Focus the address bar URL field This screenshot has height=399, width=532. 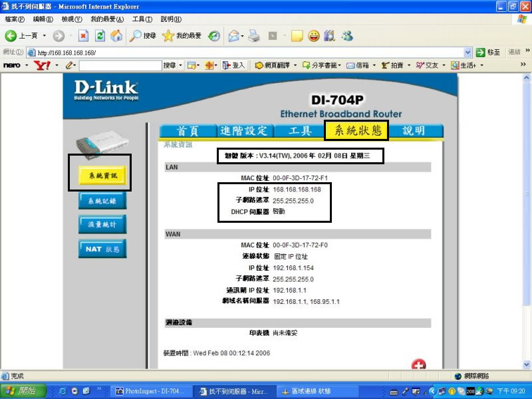245,53
